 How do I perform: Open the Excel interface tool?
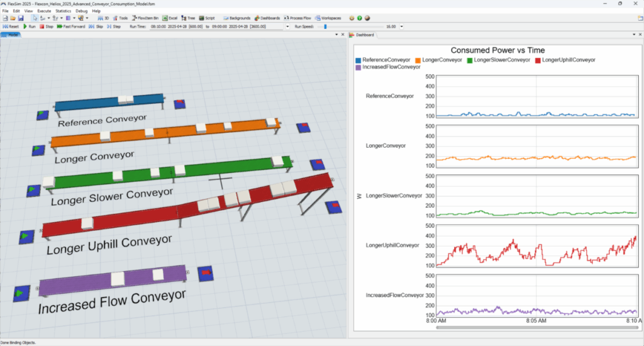tap(169, 19)
